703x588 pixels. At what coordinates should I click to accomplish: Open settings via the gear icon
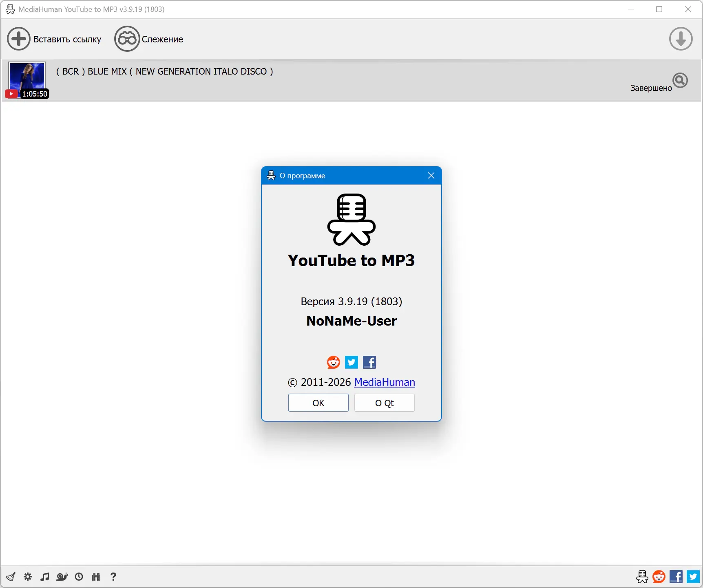(x=28, y=577)
